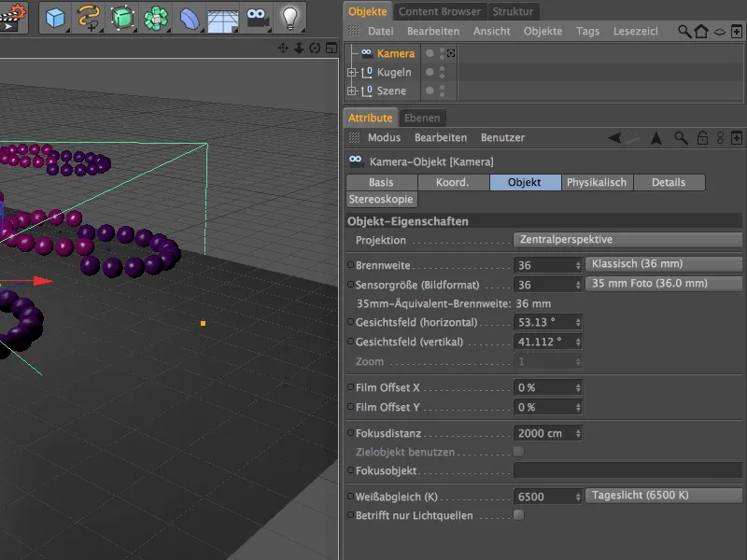
Task: Click the red X-axis arrow in viewport
Action: click(43, 282)
